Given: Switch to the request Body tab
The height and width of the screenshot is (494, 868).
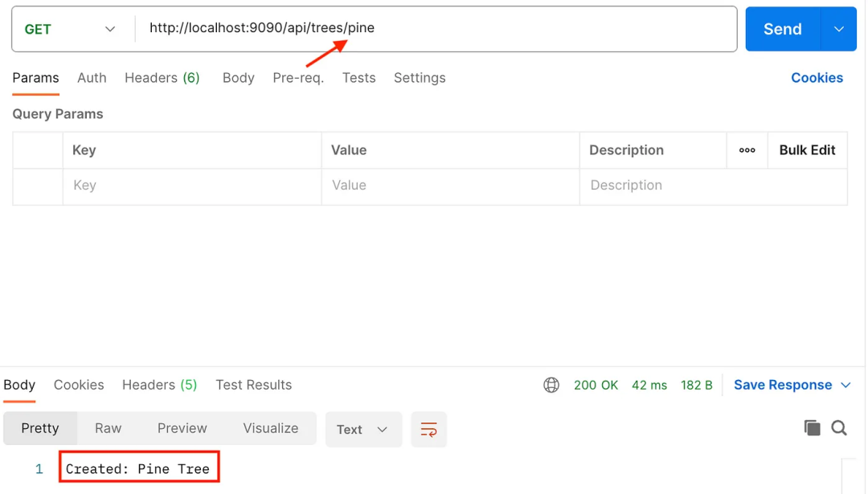Looking at the screenshot, I should (239, 78).
